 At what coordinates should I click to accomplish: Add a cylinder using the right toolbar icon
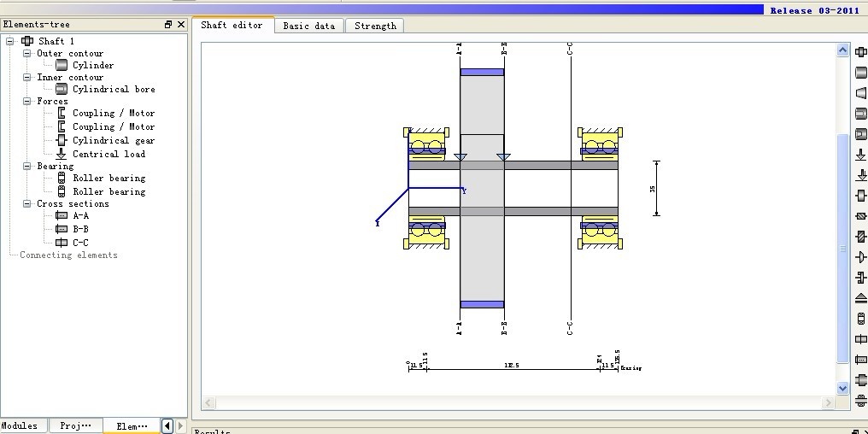coord(861,73)
